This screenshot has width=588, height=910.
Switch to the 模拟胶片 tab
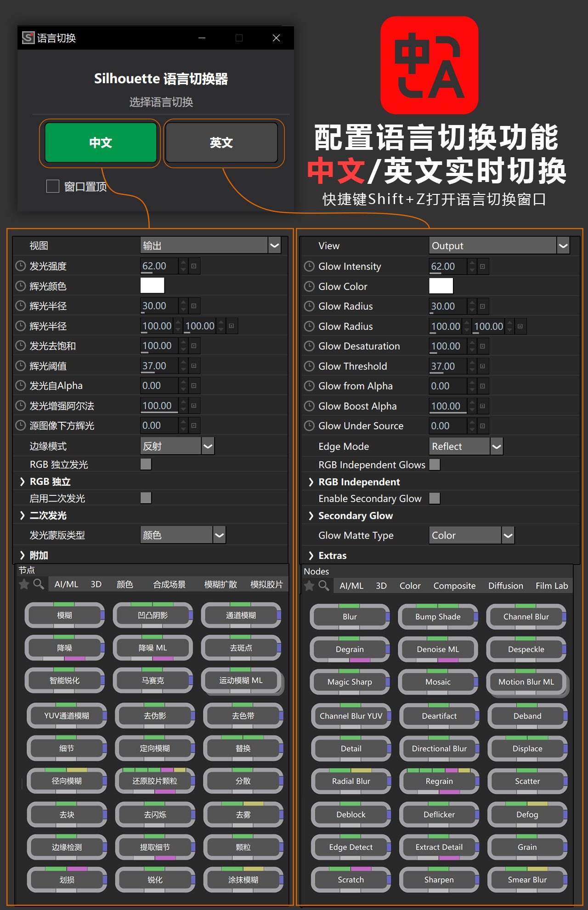[266, 584]
